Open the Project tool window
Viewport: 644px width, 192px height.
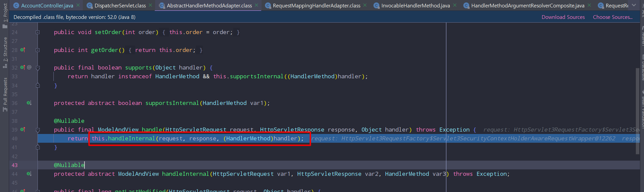click(x=5, y=15)
